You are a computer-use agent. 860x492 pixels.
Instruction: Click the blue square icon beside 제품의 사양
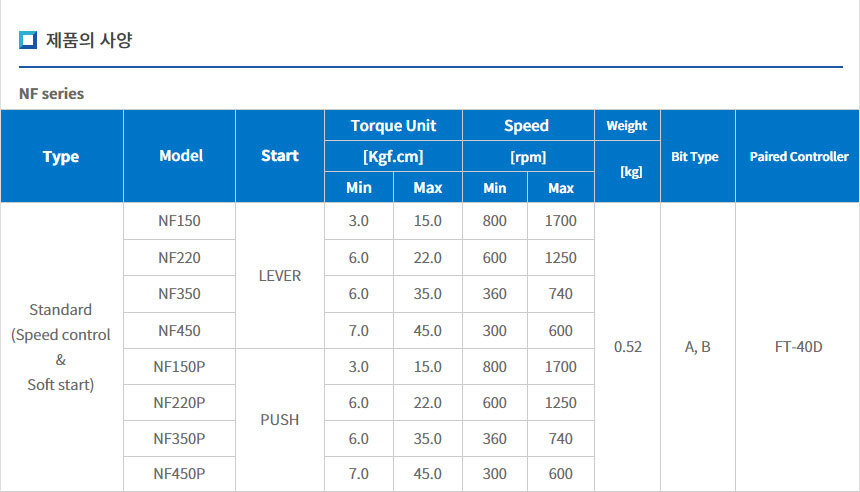click(x=28, y=41)
